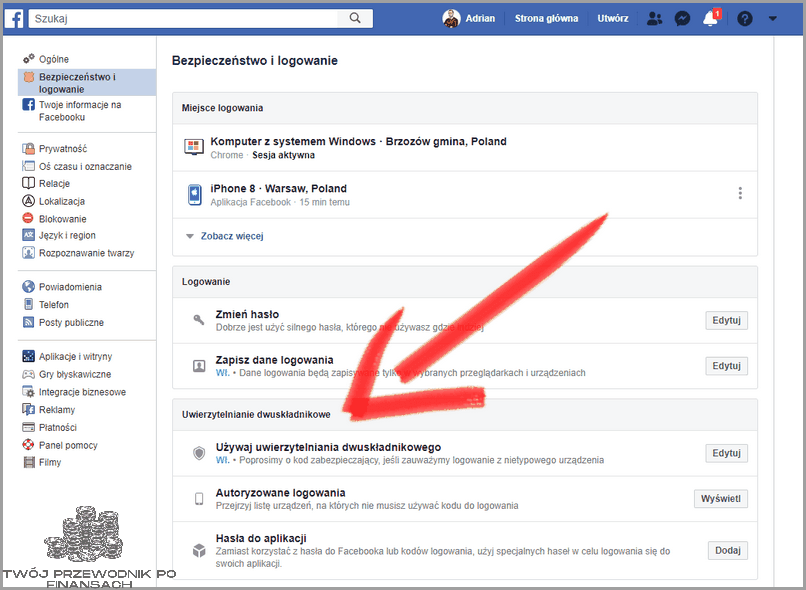The height and width of the screenshot is (590, 806).
Task: Click the search magnifying glass icon
Action: coord(356,17)
